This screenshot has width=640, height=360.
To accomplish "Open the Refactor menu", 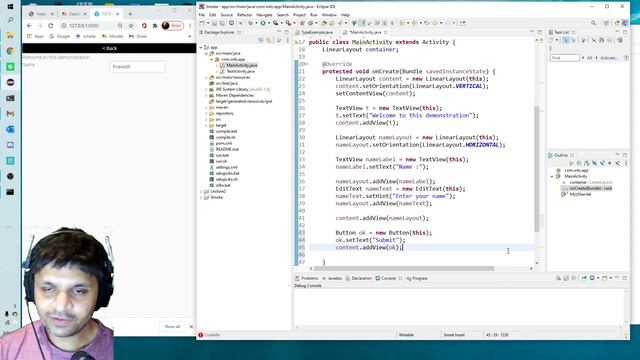I will [x=244, y=15].
